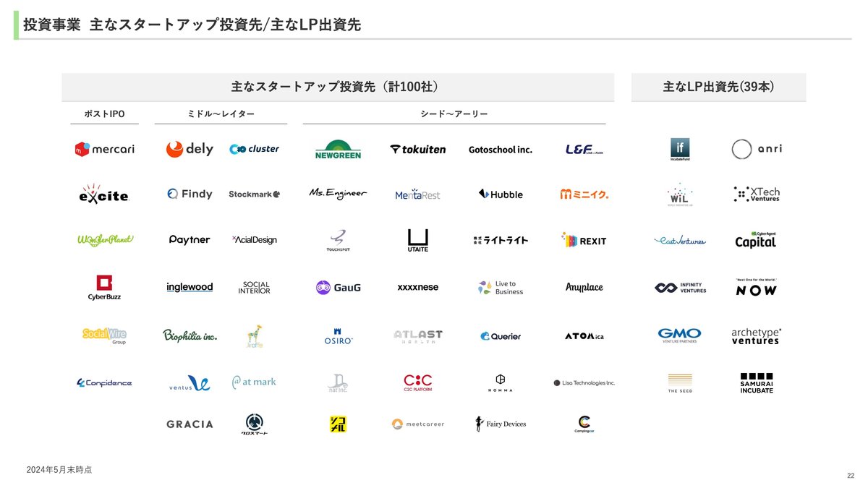This screenshot has width=868, height=488.
Task: Click the Lisa Technologies Inc. logo
Action: click(x=584, y=383)
